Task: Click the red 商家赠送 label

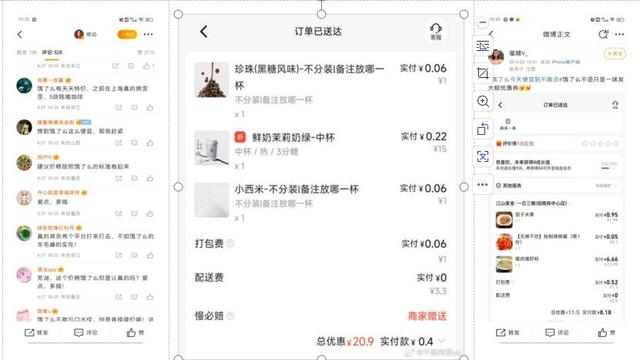Action: [x=427, y=316]
